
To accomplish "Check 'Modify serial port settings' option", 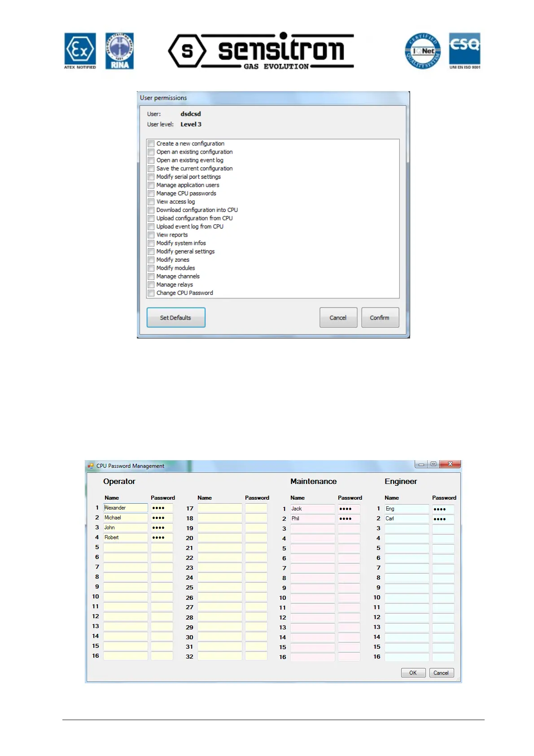I will (151, 177).
